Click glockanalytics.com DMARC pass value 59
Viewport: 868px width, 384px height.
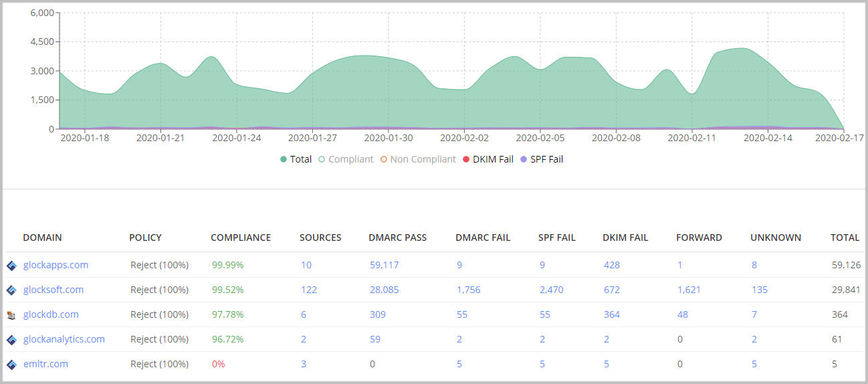point(375,339)
